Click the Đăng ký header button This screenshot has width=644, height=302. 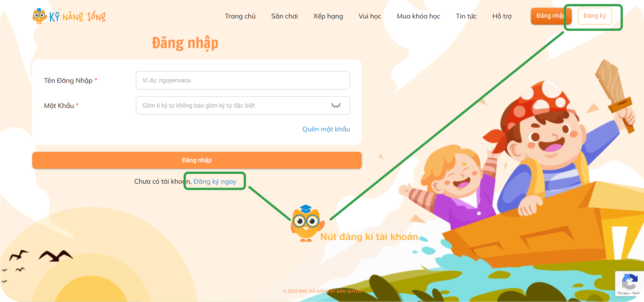tap(595, 16)
